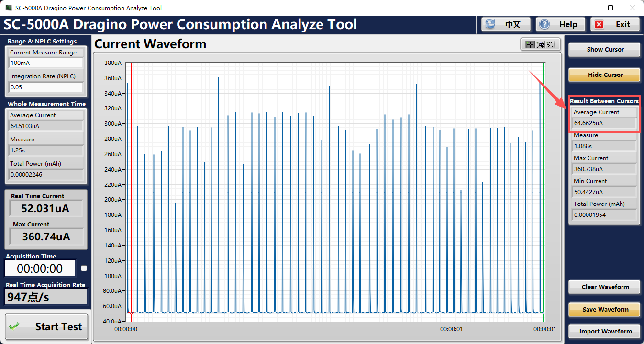Screen dimensions: 644x344
Task: Click the Save Waveform button
Action: [604, 310]
